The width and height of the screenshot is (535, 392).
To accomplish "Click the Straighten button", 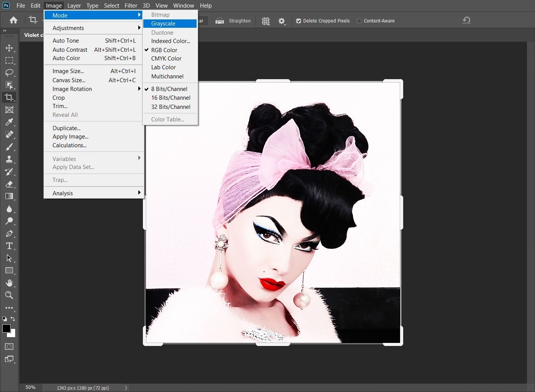I will coord(233,21).
